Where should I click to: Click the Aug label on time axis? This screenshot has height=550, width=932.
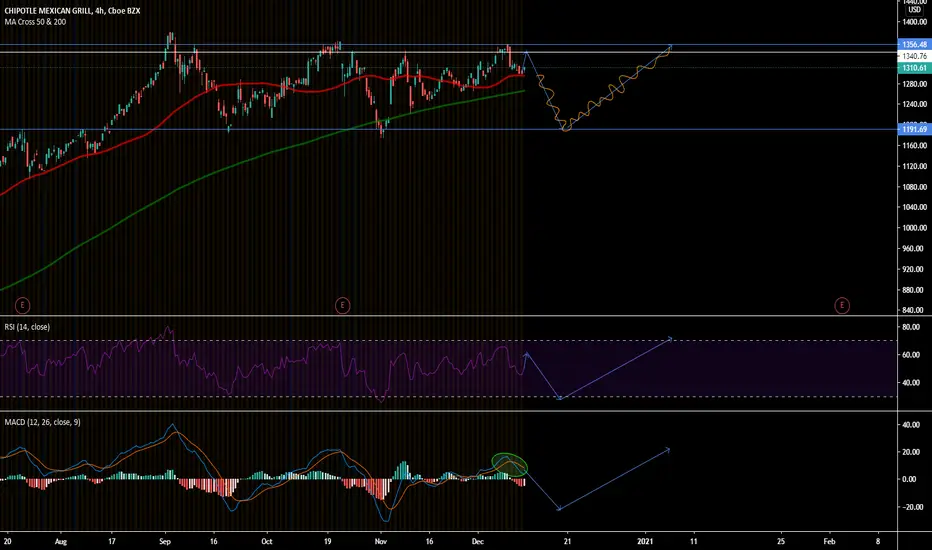[x=61, y=541]
